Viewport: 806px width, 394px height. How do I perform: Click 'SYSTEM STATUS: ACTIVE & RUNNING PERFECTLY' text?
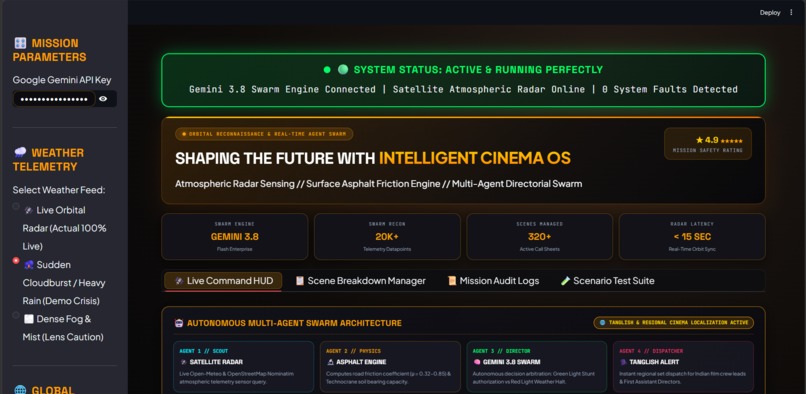click(x=478, y=69)
